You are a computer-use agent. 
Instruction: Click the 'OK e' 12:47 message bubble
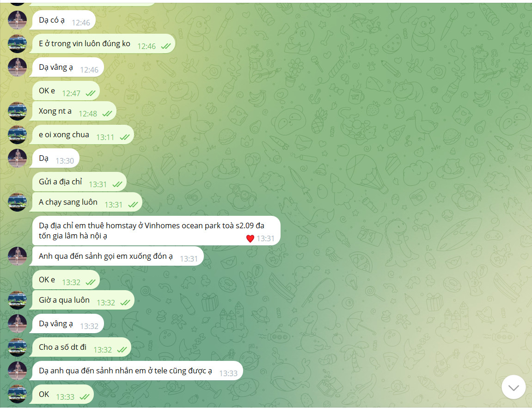(x=66, y=91)
